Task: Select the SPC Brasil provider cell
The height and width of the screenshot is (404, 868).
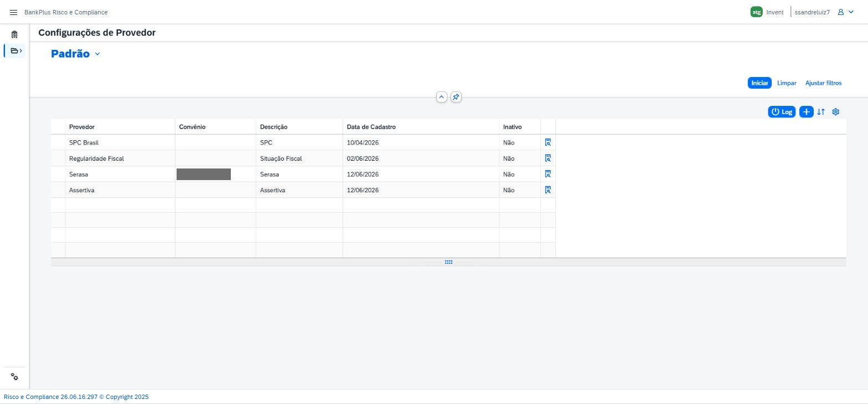Action: point(120,142)
